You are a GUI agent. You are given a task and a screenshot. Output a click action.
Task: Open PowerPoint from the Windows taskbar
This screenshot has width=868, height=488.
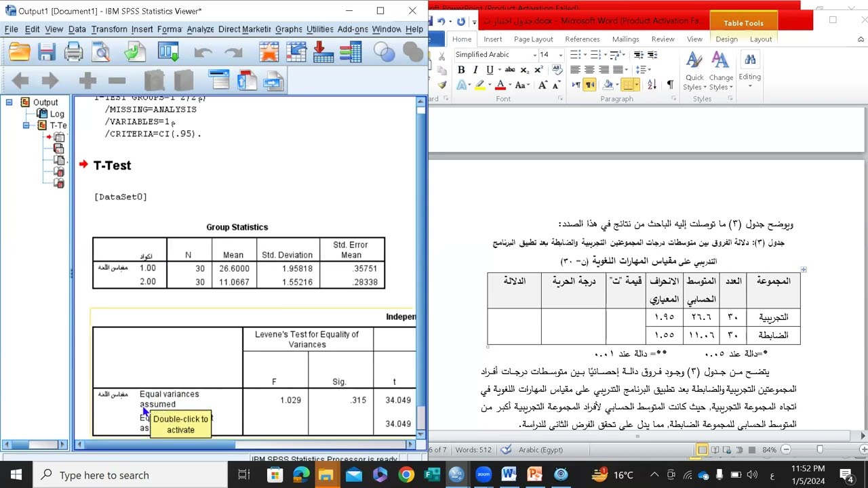(534, 475)
